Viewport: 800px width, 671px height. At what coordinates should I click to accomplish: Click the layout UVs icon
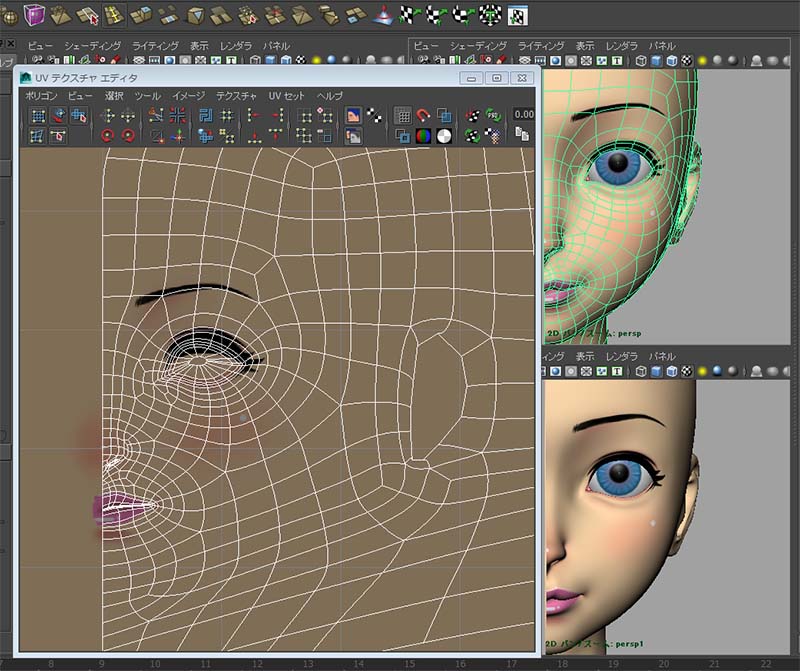[206, 116]
